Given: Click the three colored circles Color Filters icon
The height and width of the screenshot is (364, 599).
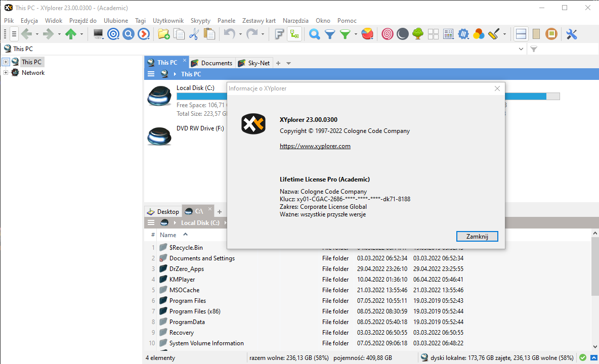Looking at the screenshot, I should pyautogui.click(x=479, y=34).
